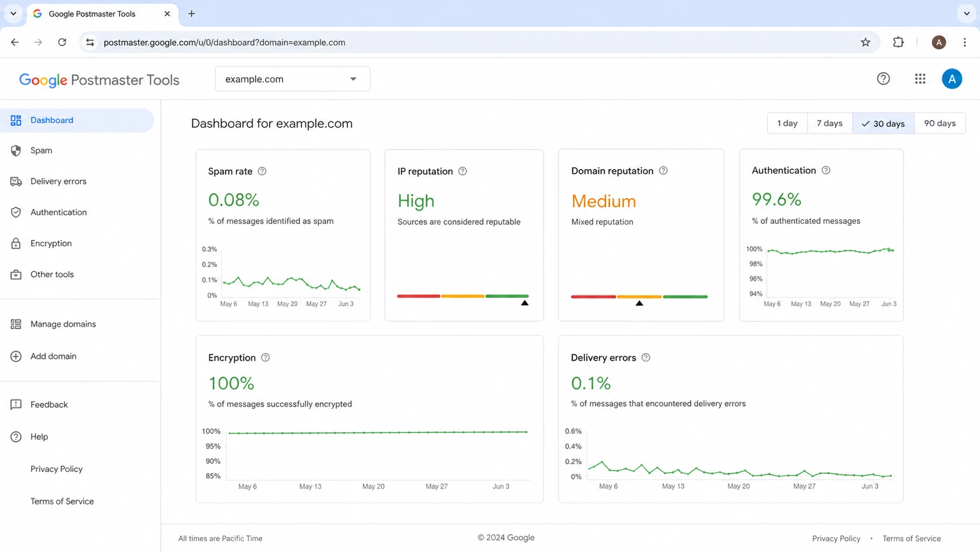Image resolution: width=980 pixels, height=552 pixels.
Task: Show Authentication card info icon
Action: coord(826,170)
